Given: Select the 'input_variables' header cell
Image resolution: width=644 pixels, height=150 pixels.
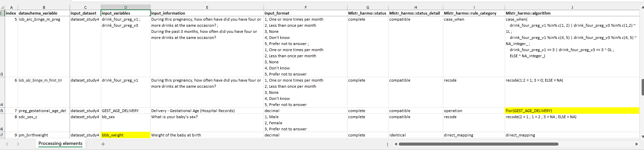Looking at the screenshot, I should [126, 13].
